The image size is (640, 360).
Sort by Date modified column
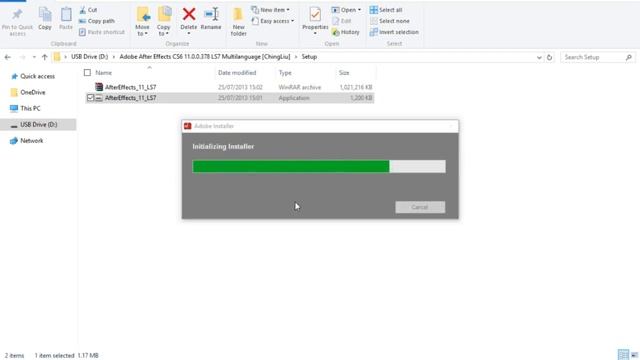[x=237, y=73]
